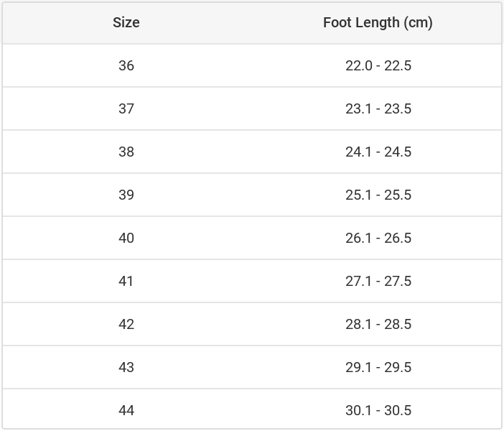This screenshot has width=504, height=431.
Task: Click the 25.1 - 25.5 foot length
Action: click(x=378, y=195)
